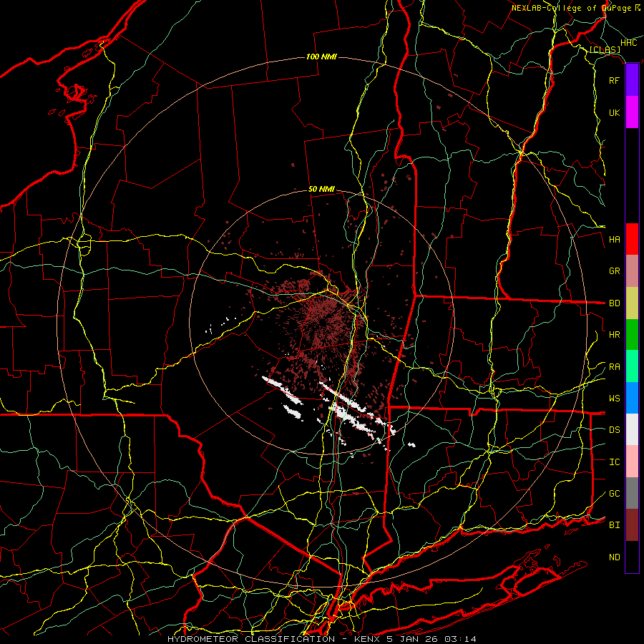Click the "GR" legend label
644x644 pixels.
point(614,271)
